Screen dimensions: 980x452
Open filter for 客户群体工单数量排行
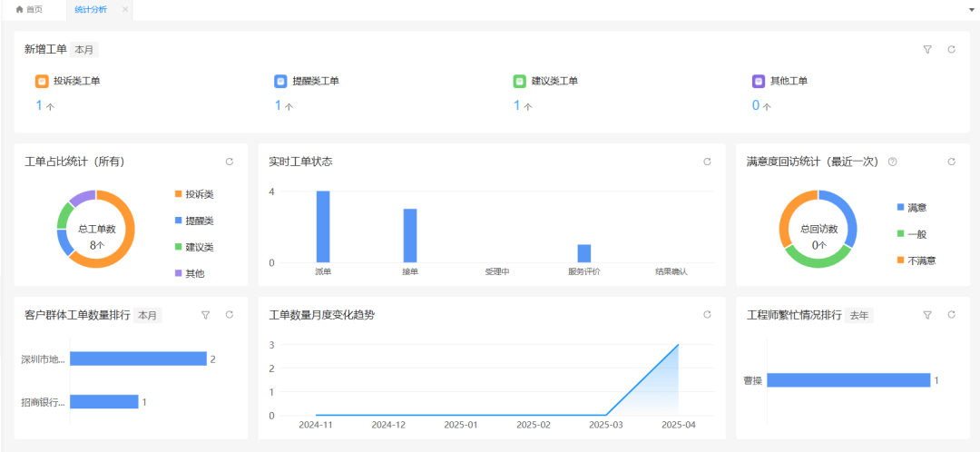tap(205, 315)
